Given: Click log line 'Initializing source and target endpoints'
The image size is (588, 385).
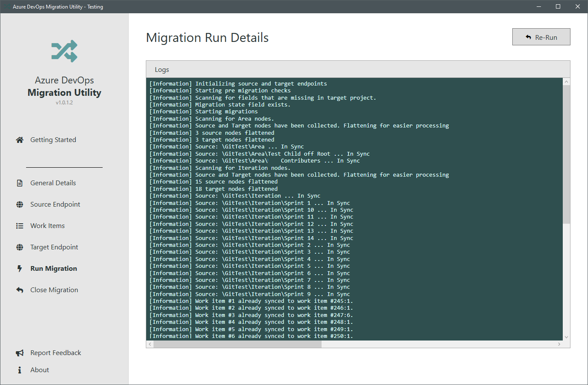Looking at the screenshot, I should pyautogui.click(x=238, y=84).
